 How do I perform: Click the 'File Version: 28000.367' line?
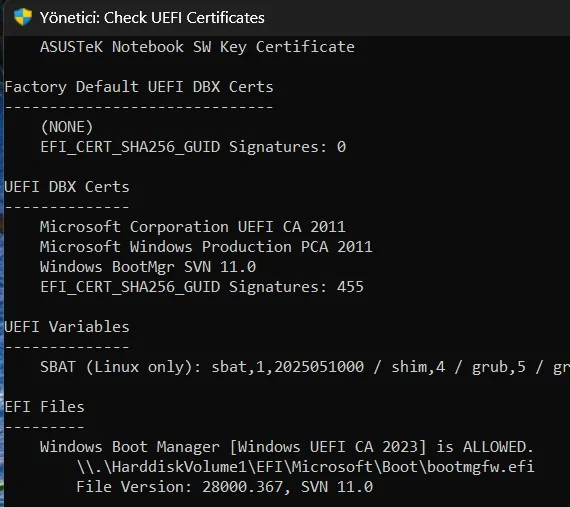[225, 487]
